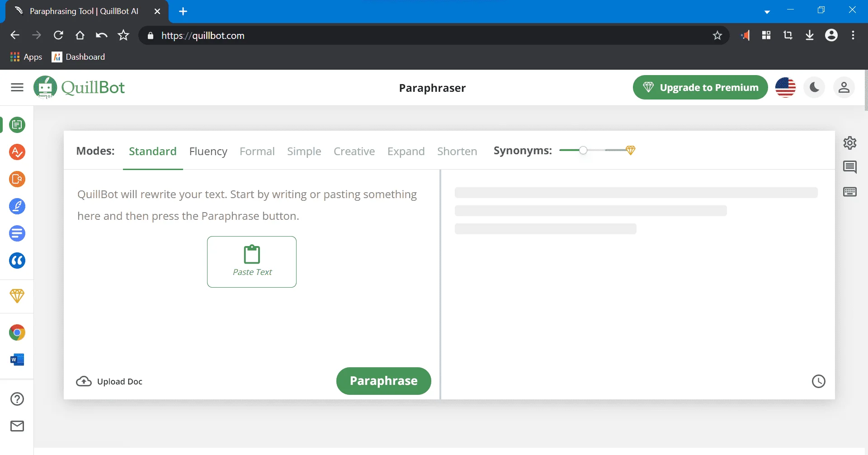This screenshot has height=455, width=868.
Task: Click into the input text area
Action: [252, 267]
